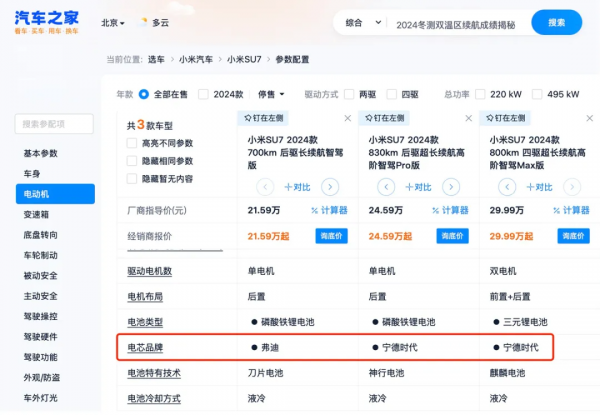600x415 pixels.
Task: Enable 高亮不同参数 option
Action: (132, 143)
